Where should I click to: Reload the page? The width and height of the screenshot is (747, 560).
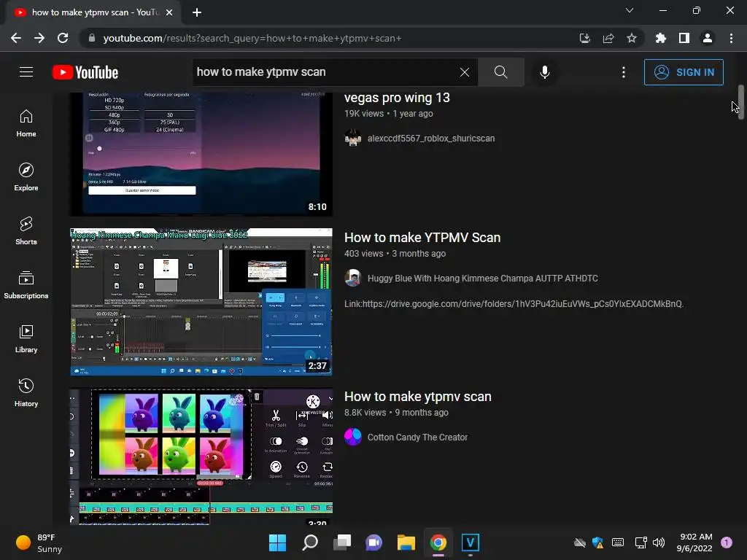click(63, 38)
